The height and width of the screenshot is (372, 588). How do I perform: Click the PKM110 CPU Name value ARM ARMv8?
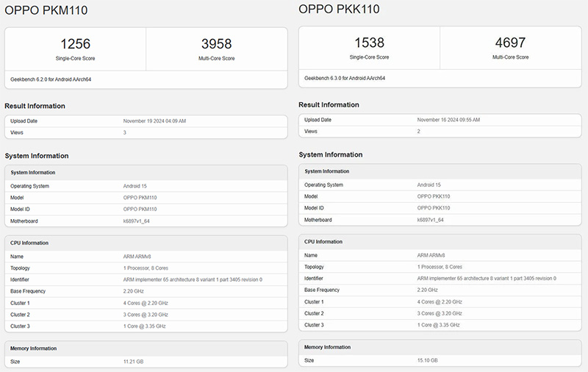pos(137,257)
